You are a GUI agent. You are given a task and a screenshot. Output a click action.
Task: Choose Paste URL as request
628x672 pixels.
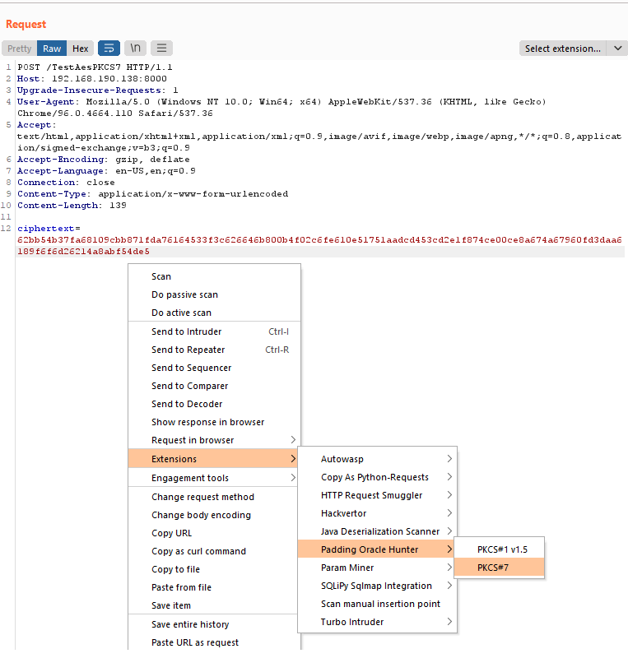pos(214,642)
